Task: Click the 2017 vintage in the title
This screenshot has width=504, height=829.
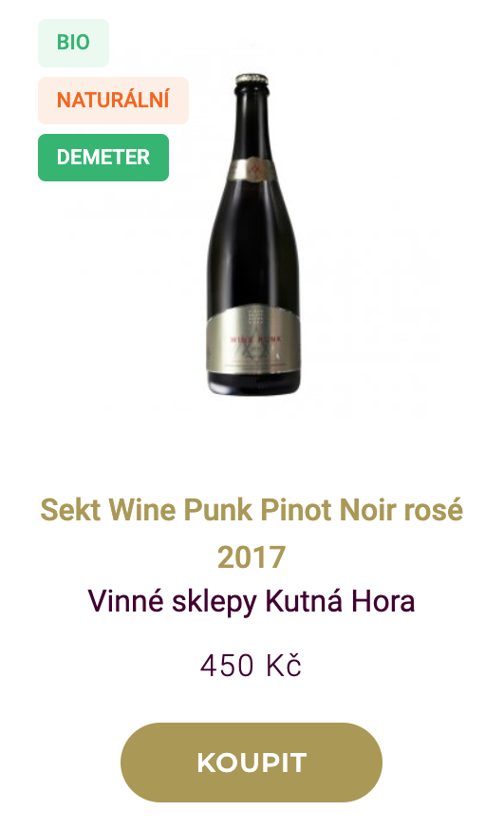Action: tap(252, 557)
